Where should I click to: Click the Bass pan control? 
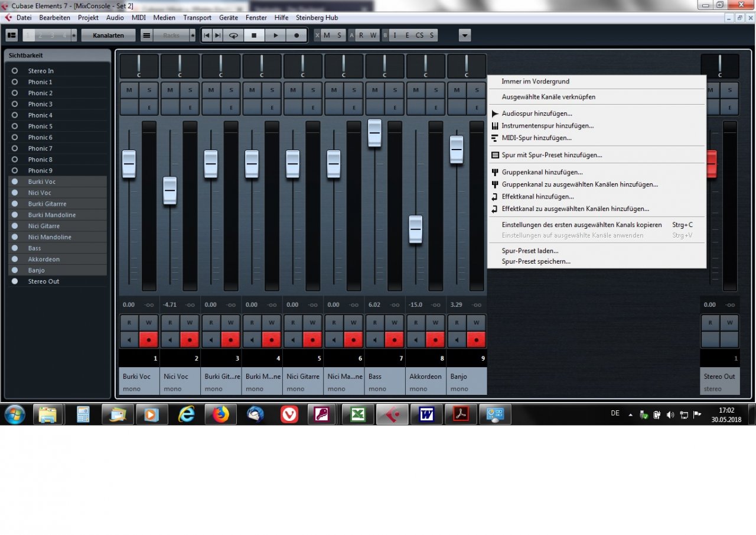tap(384, 66)
